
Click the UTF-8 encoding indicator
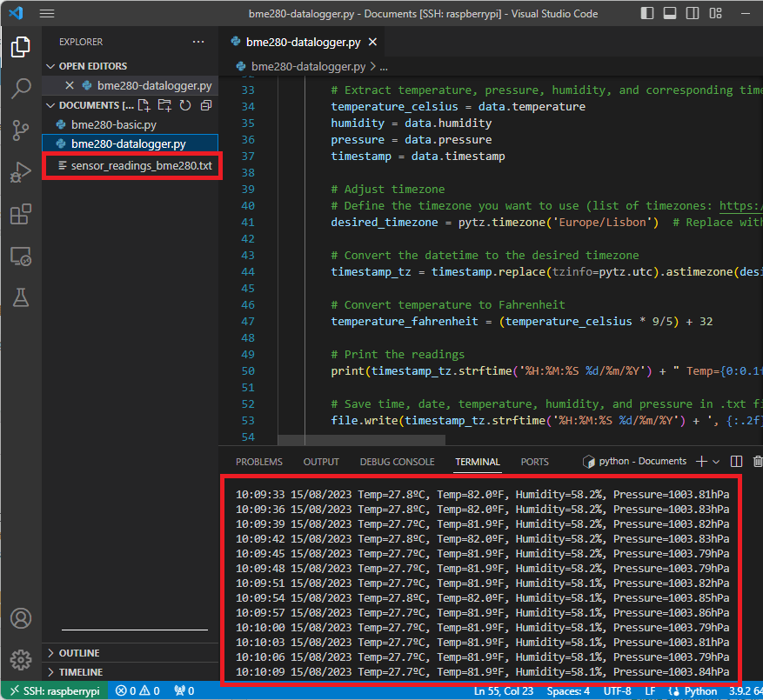click(x=618, y=690)
